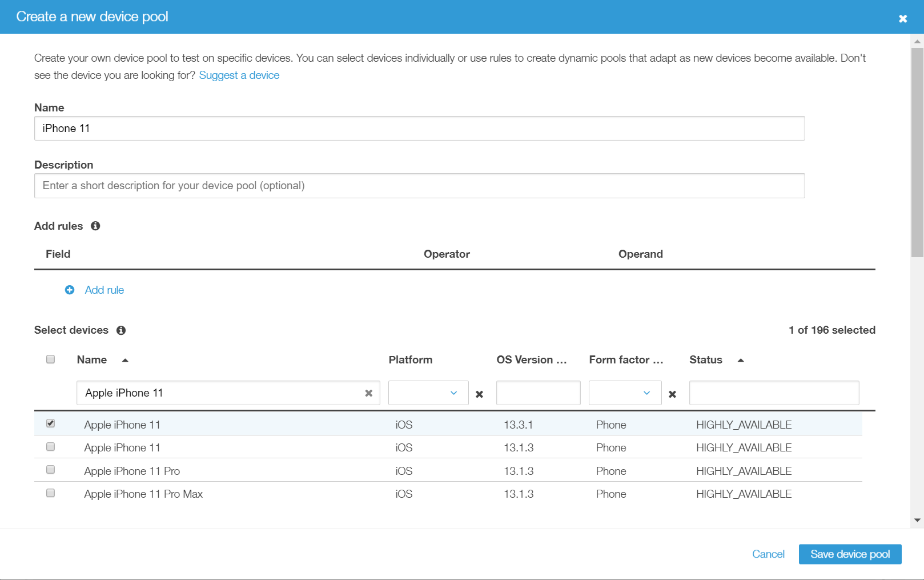This screenshot has height=580, width=924.
Task: Open the Platform filter dropdown
Action: click(428, 393)
